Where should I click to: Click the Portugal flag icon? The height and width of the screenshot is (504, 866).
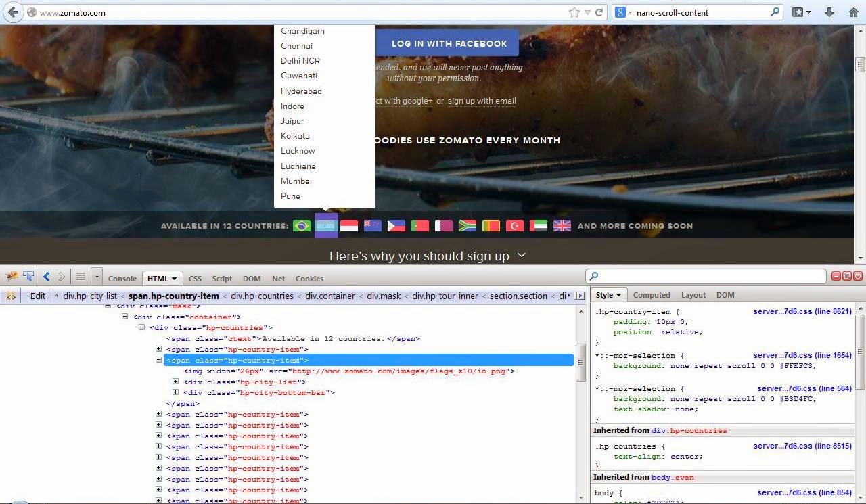click(420, 226)
